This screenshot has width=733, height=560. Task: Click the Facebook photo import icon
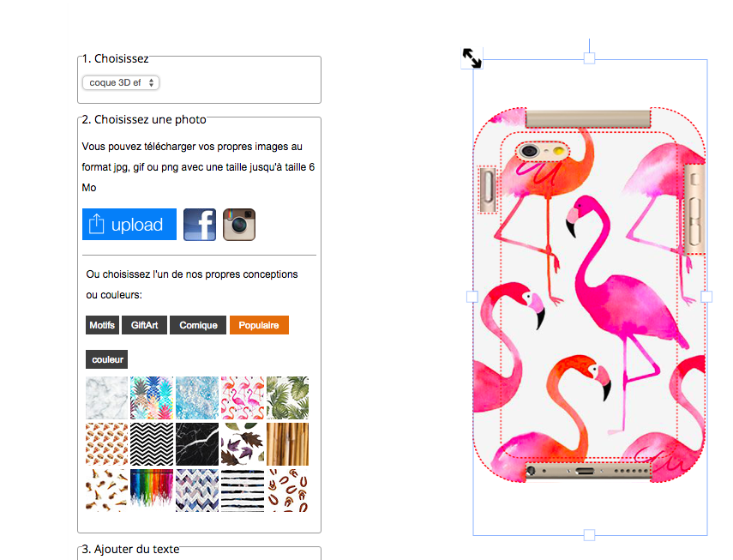click(x=200, y=225)
